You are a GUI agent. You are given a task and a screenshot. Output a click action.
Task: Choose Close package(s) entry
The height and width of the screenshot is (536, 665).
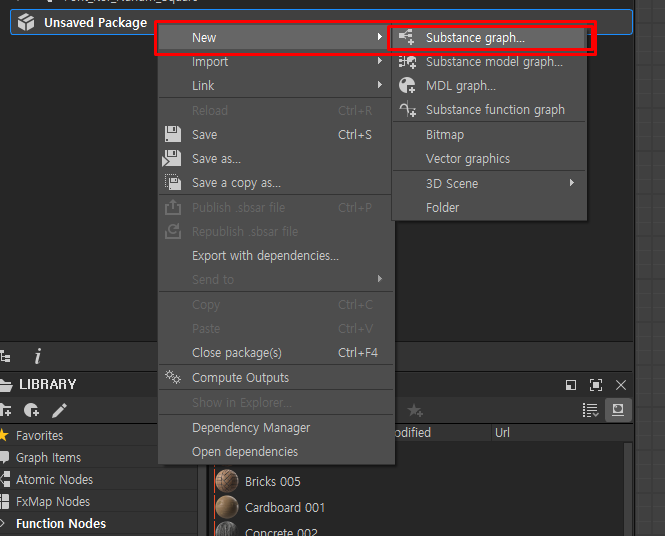coord(276,353)
